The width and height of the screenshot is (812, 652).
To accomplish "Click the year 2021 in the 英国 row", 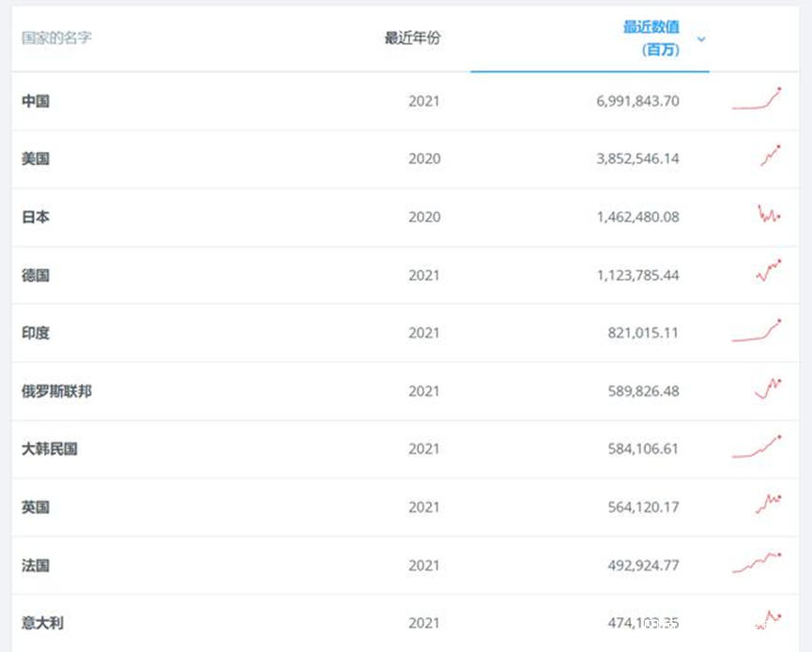I will coord(424,508).
